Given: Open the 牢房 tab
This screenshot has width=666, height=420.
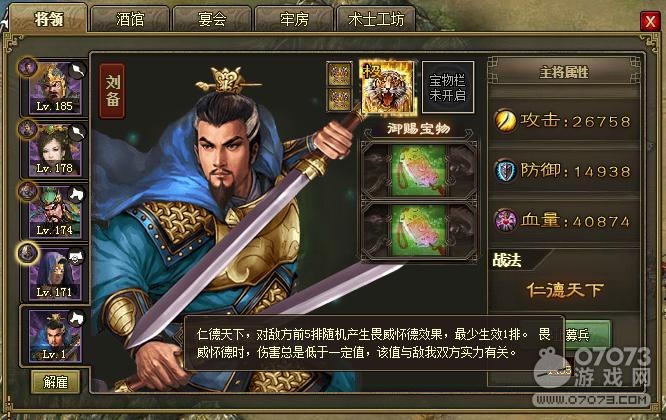Looking at the screenshot, I should (294, 19).
